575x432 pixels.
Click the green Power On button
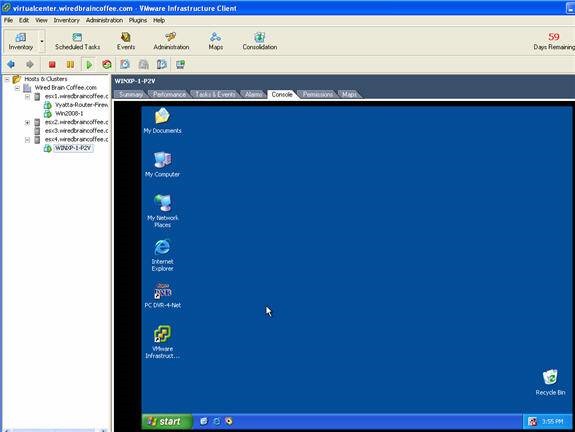pos(89,65)
